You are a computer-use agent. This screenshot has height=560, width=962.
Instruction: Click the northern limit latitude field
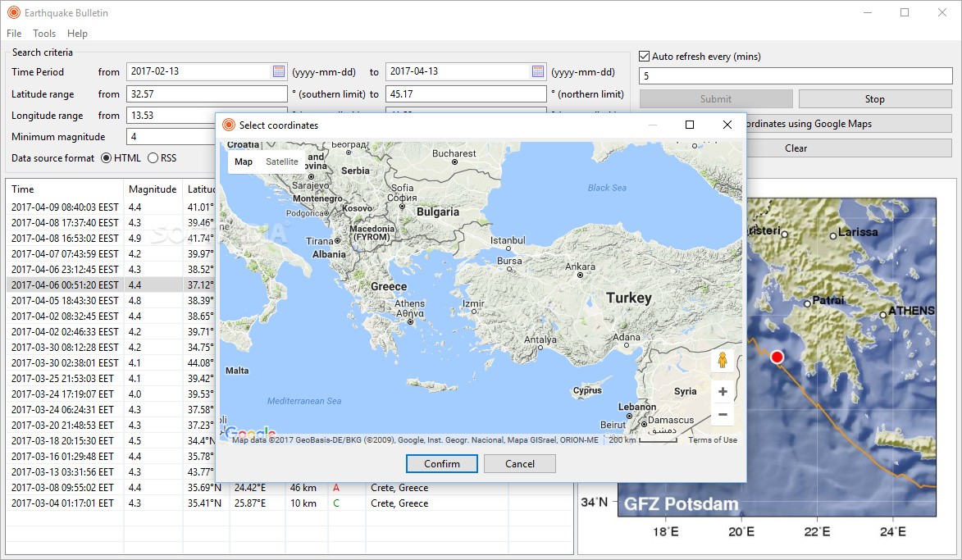pos(466,93)
